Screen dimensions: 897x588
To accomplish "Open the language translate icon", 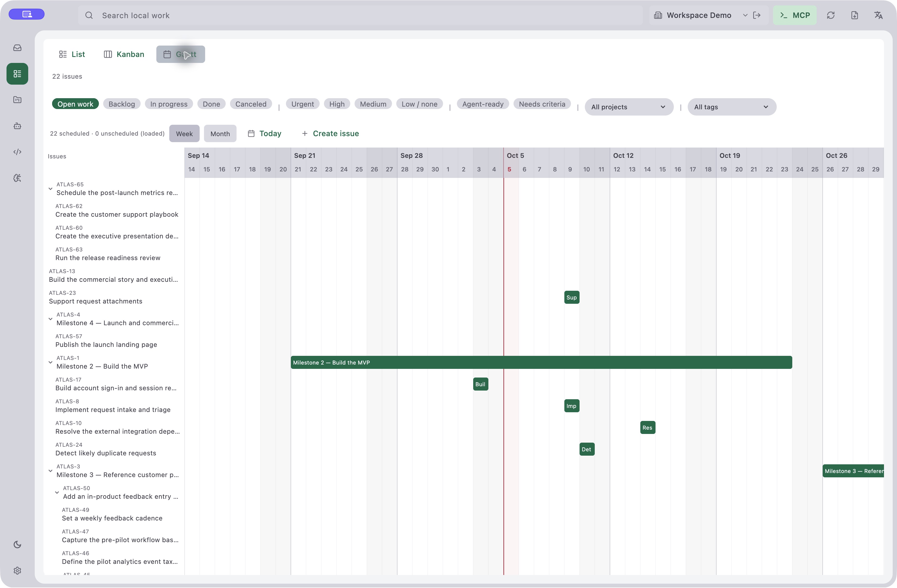I will point(878,15).
